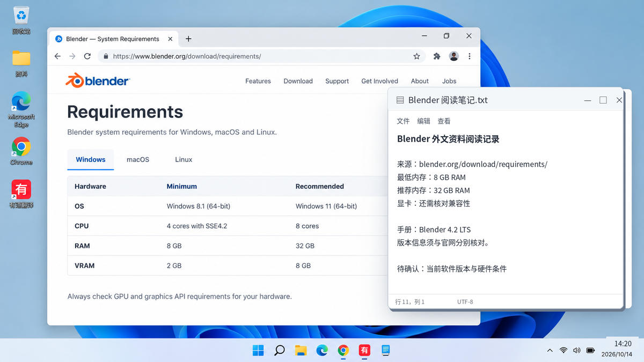Open the 资料 folder on desktop
The width and height of the screenshot is (644, 362).
pyautogui.click(x=21, y=63)
